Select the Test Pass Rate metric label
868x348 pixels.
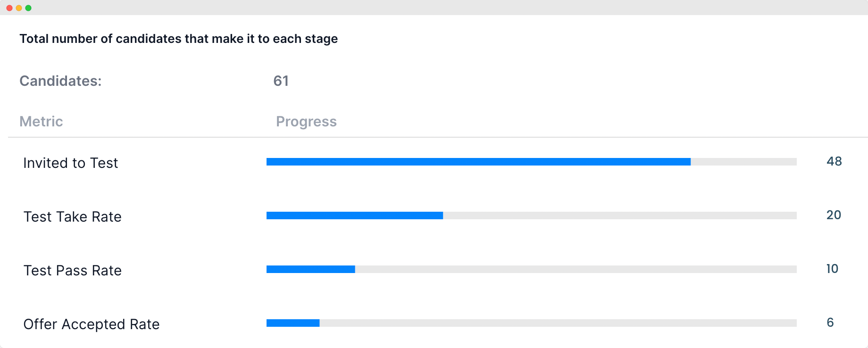pos(73,270)
